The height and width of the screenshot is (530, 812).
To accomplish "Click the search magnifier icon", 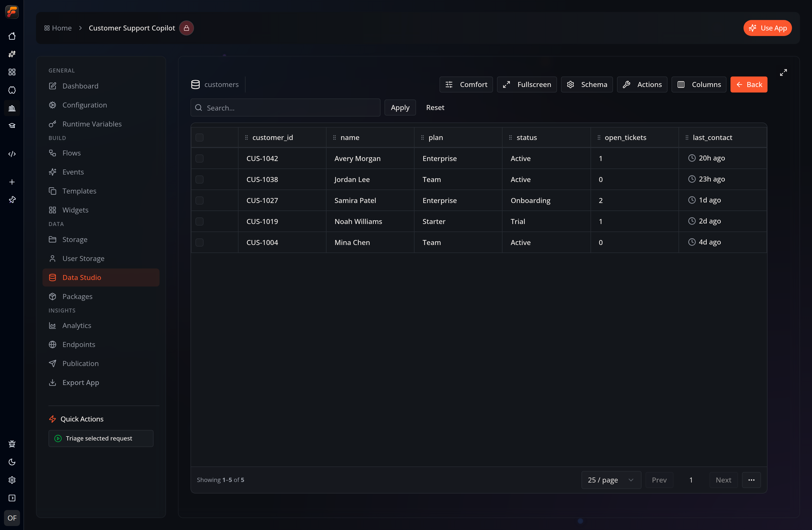I will click(x=198, y=108).
